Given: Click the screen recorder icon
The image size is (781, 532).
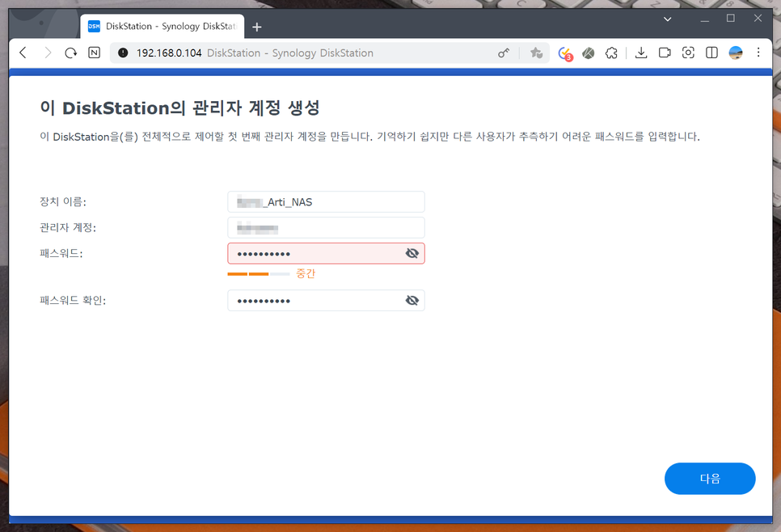Looking at the screenshot, I should click(665, 53).
